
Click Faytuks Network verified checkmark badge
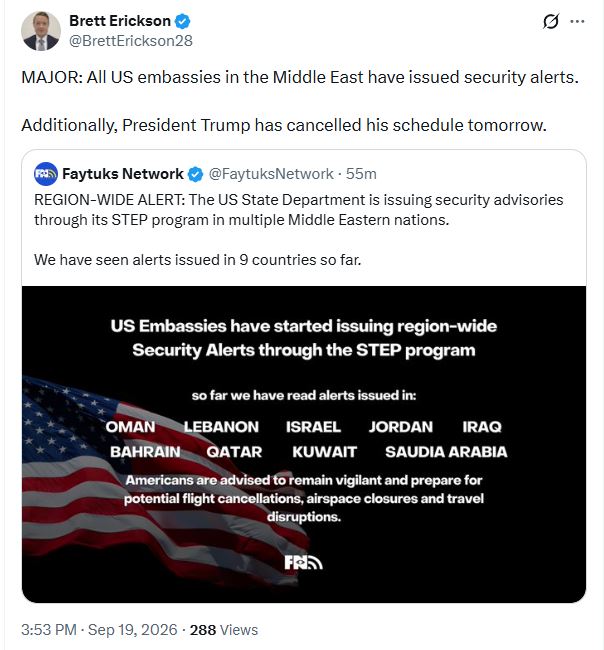coord(195,174)
